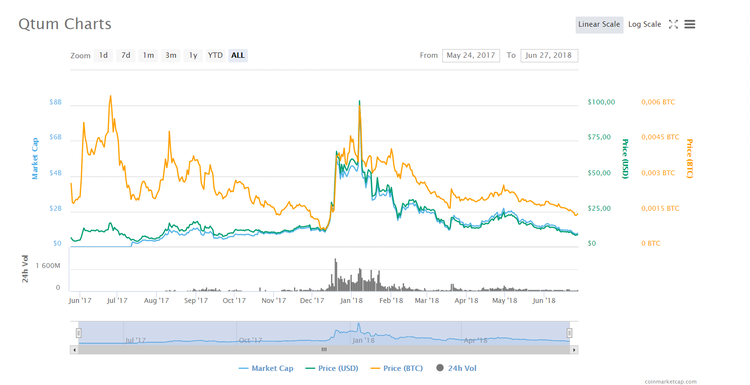The height and width of the screenshot is (385, 750).
Task: Switch to Log Scale
Action: coord(644,24)
